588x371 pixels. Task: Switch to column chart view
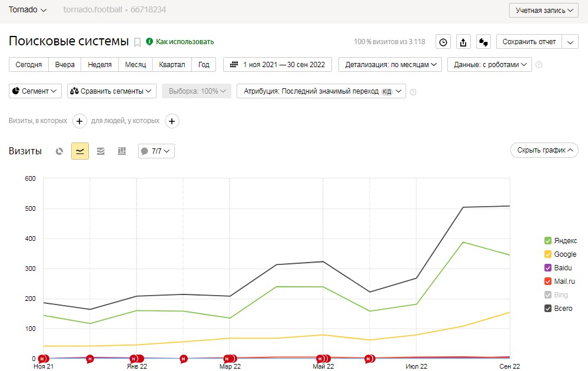122,151
